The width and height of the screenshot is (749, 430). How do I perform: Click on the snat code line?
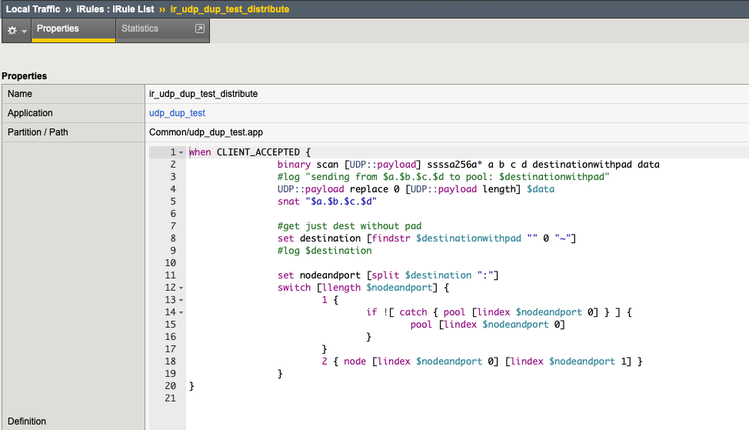332,201
